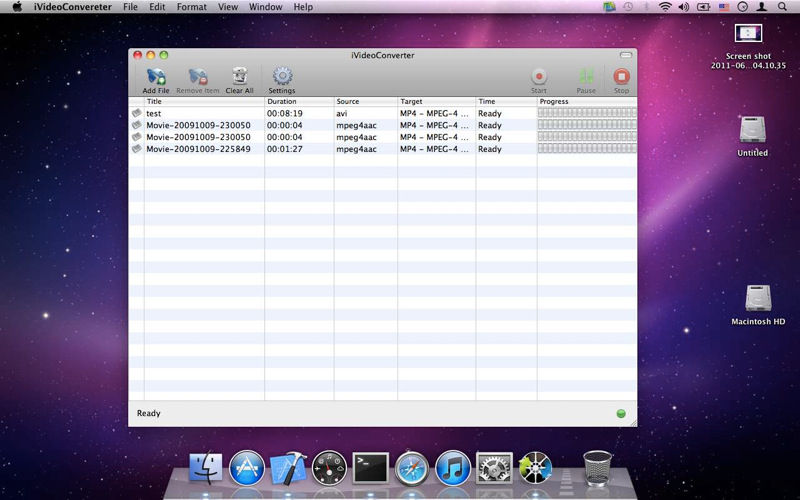Click the volume icon in the menu bar

pyautogui.click(x=684, y=7)
